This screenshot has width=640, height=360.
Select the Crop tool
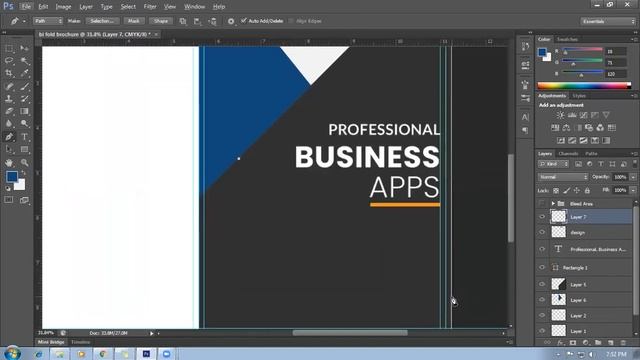(9, 73)
